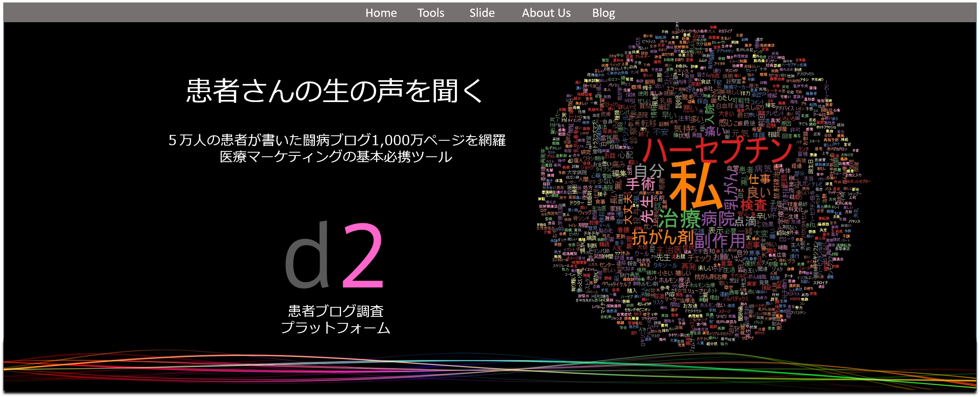Click the red ハーセプチン word
The image size is (980, 397).
click(x=717, y=149)
